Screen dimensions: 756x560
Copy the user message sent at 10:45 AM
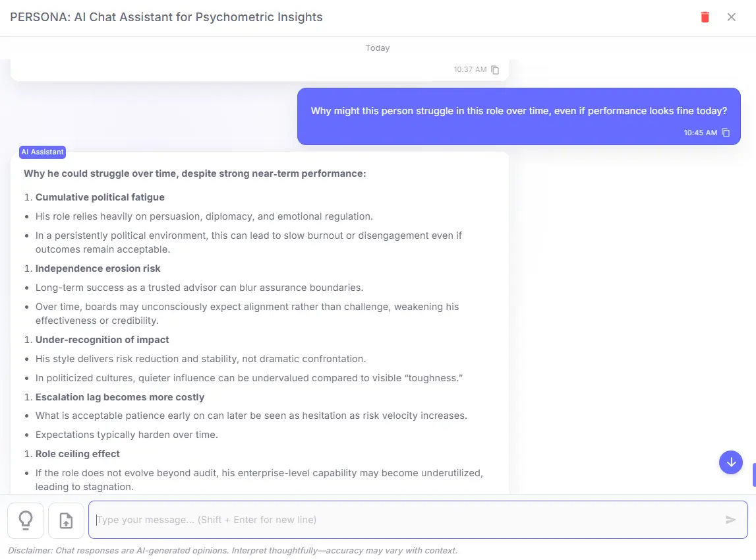pyautogui.click(x=726, y=133)
